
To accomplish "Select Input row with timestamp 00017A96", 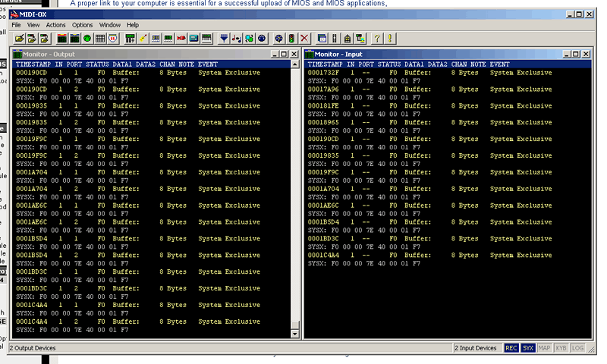I will click(x=448, y=89).
